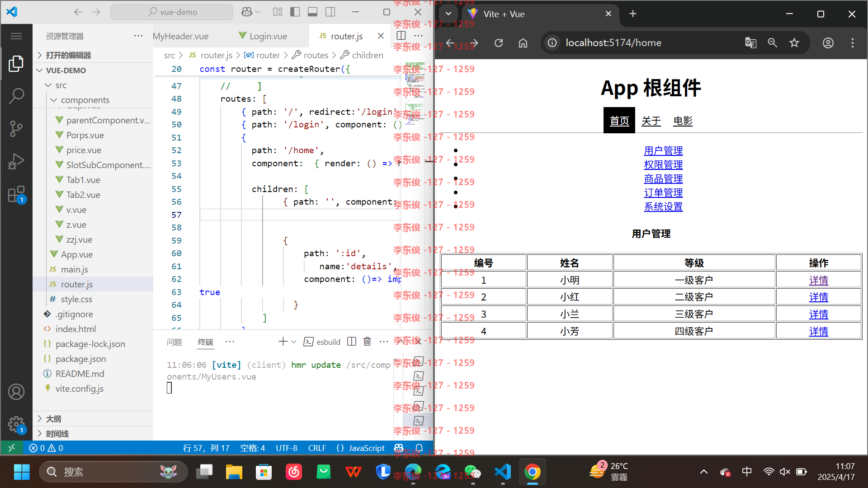Open Copilot chat icon in title bar
This screenshot has height=488, width=868.
[247, 12]
